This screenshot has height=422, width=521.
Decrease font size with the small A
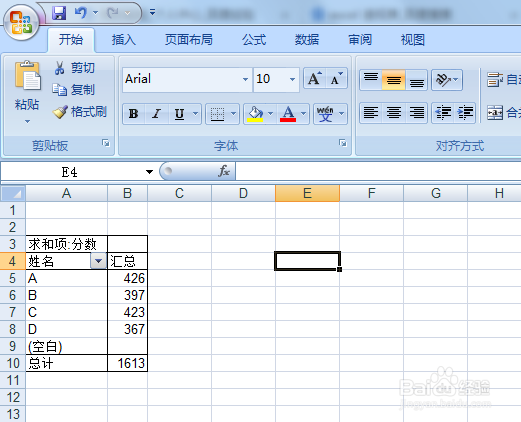click(x=337, y=79)
